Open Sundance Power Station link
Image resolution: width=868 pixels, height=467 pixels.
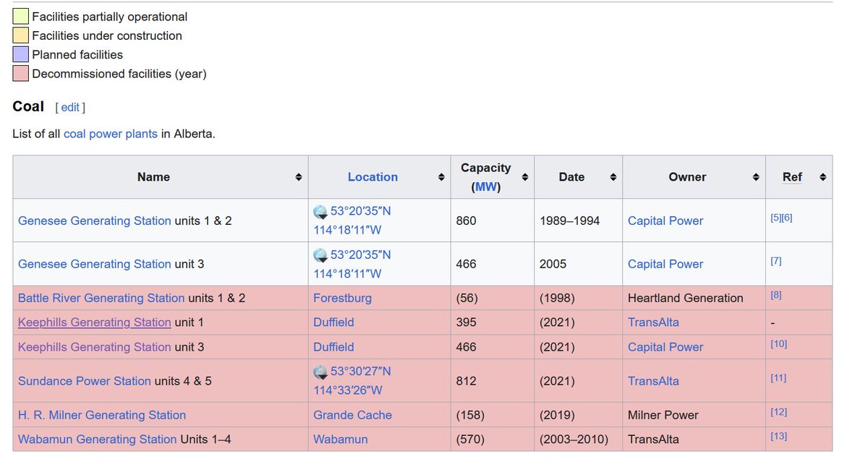point(85,381)
